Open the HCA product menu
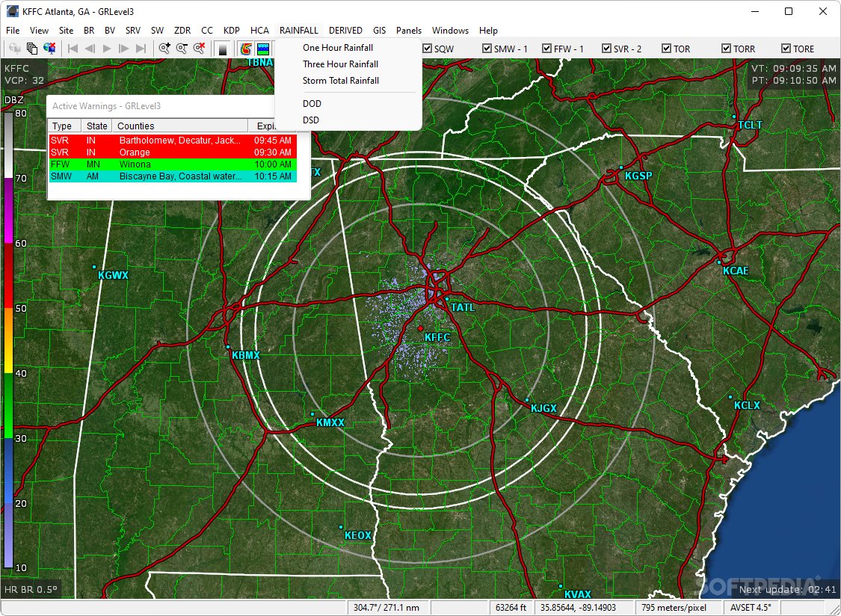The width and height of the screenshot is (841, 616). tap(259, 31)
